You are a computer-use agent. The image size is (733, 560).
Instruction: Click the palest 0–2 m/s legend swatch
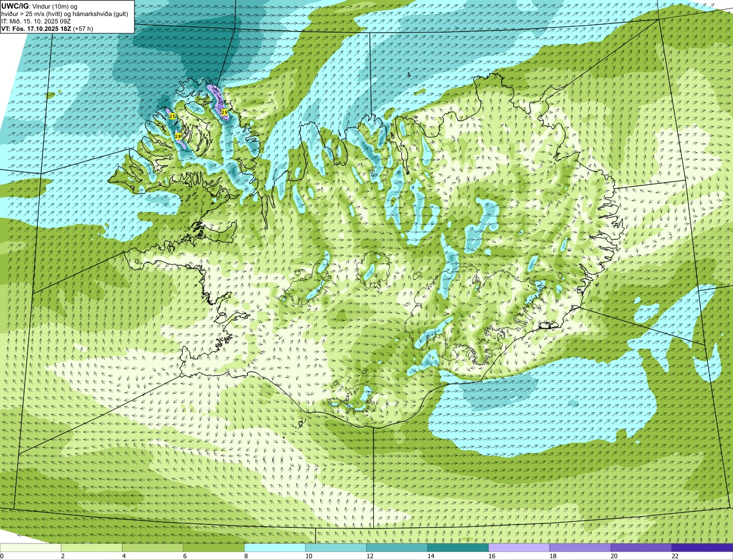tap(30, 548)
